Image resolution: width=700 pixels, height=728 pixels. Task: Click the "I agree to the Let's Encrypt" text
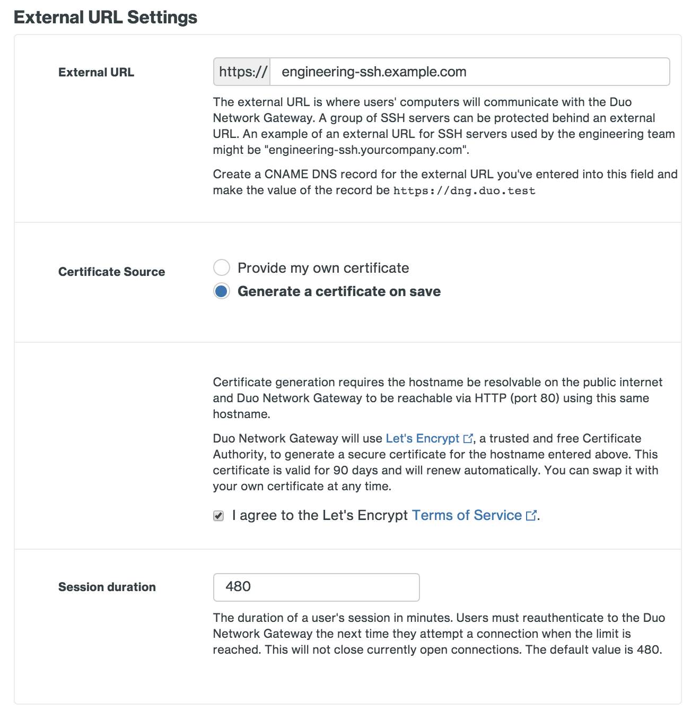(x=318, y=515)
